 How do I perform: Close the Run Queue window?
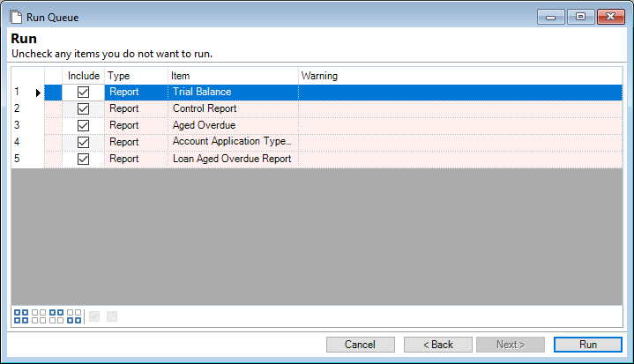[x=611, y=17]
